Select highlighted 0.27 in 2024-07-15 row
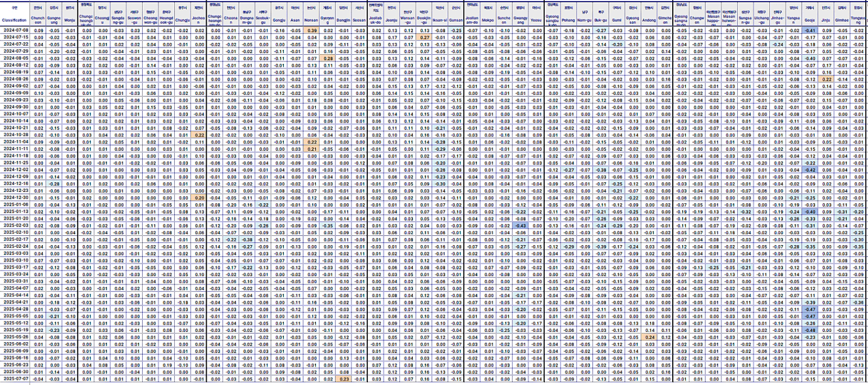Image resolution: width=868 pixels, height=385 pixels. pyautogui.click(x=424, y=37)
